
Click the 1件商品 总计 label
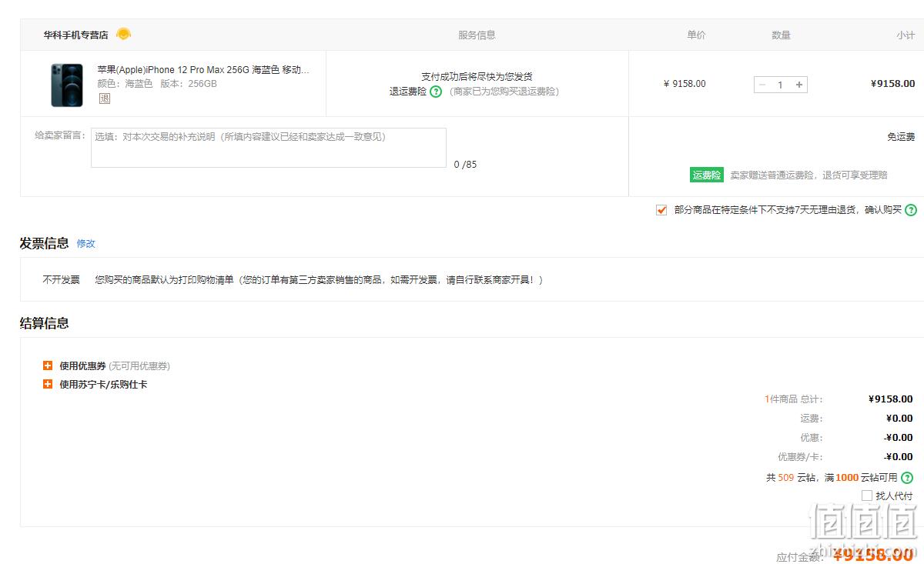pos(793,399)
